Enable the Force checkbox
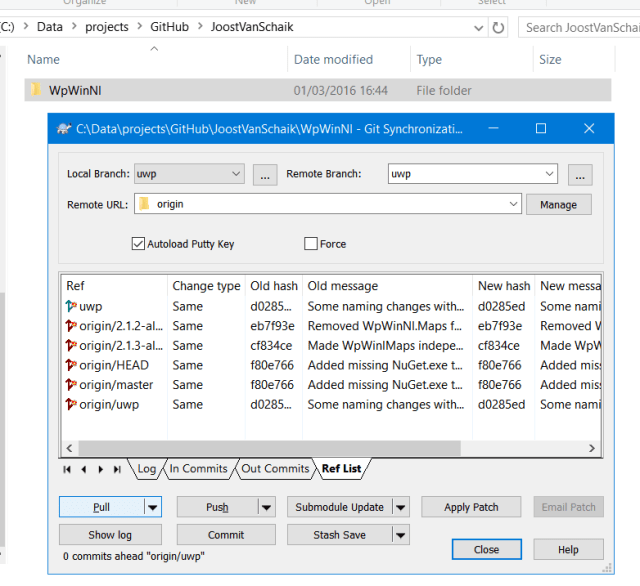 [311, 243]
